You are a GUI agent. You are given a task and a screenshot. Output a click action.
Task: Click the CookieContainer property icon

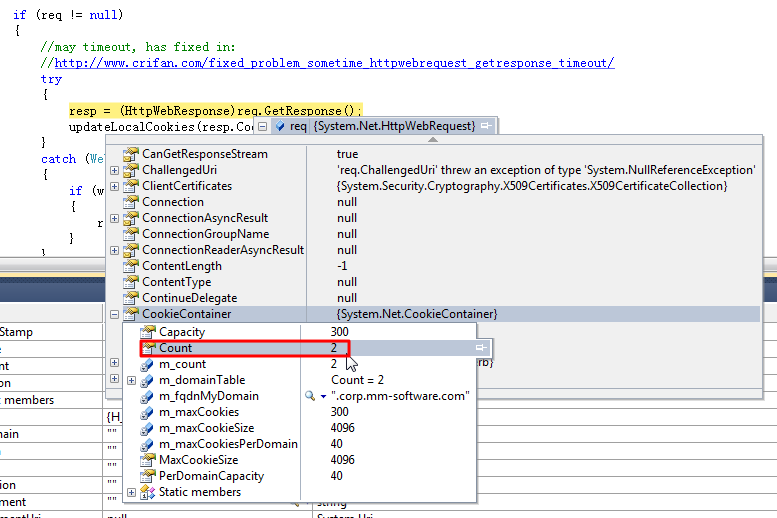(x=131, y=314)
